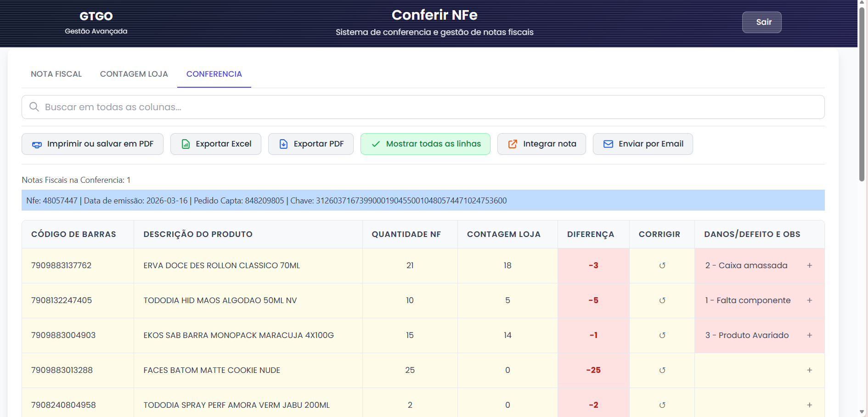The width and height of the screenshot is (868, 417).
Task: Add damage note for TODODIA SPRAY PERF row
Action: (810, 405)
